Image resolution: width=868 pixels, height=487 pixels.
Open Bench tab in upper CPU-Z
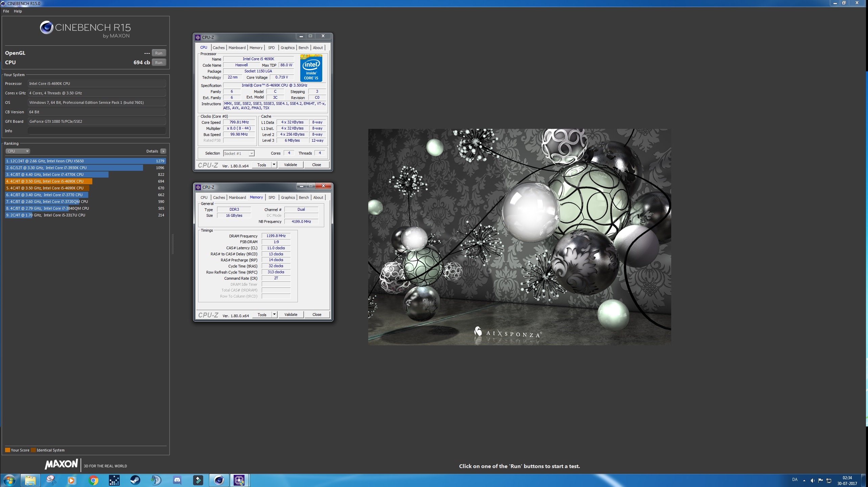[303, 48]
